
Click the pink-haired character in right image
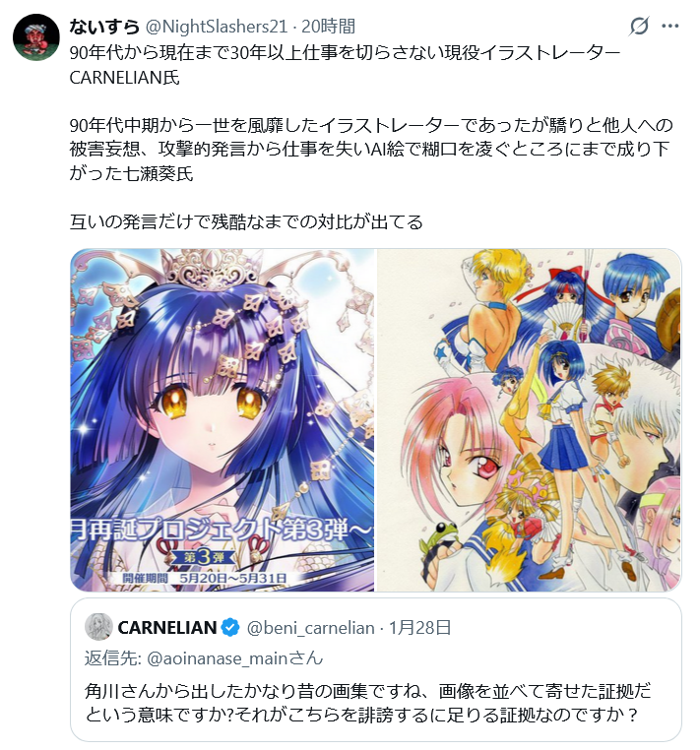452,440
